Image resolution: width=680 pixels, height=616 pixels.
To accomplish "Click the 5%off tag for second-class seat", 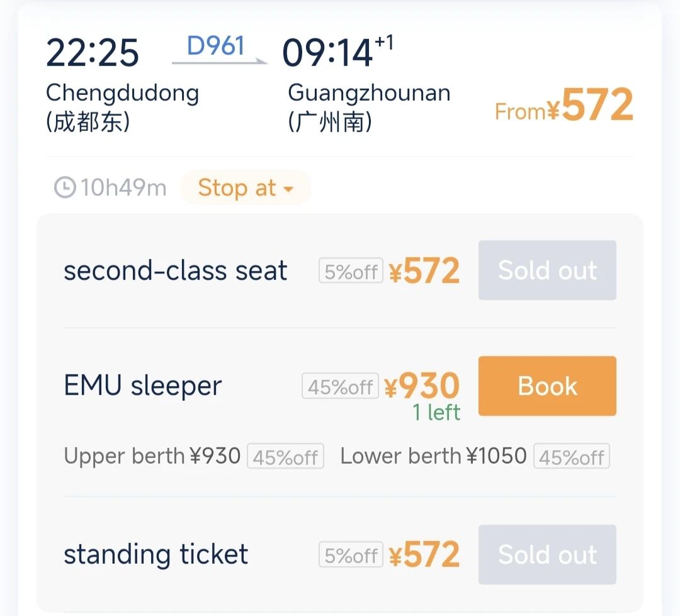I will [x=351, y=271].
